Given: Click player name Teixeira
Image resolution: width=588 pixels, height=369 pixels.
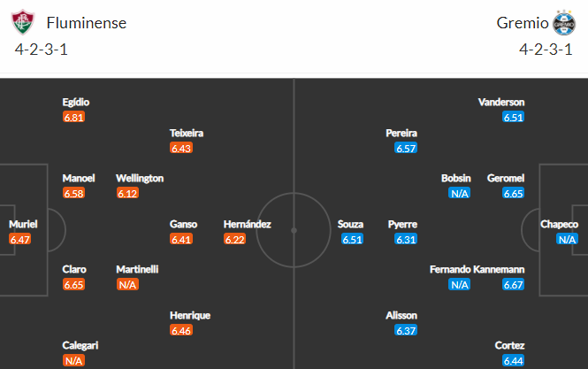Looking at the screenshot, I should click(187, 134).
